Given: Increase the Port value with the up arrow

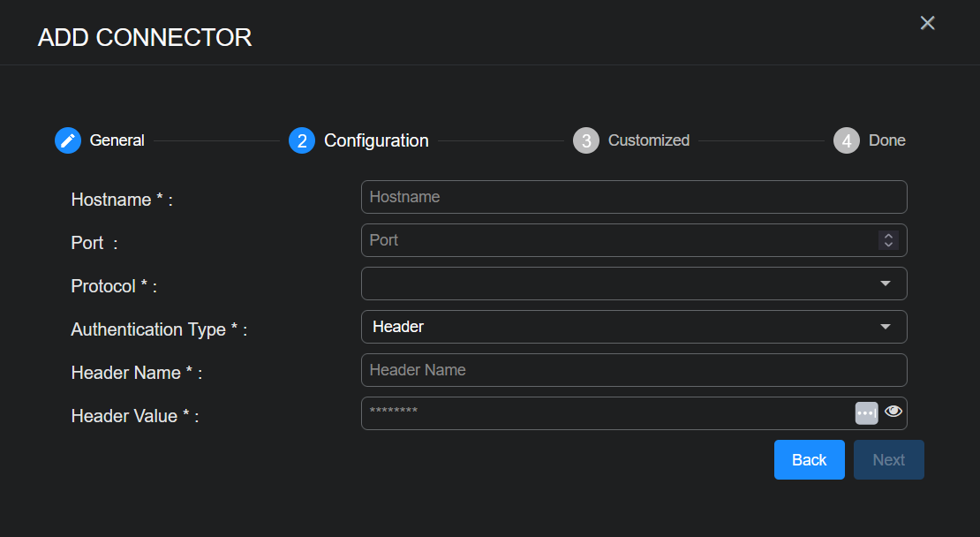Looking at the screenshot, I should tap(888, 236).
